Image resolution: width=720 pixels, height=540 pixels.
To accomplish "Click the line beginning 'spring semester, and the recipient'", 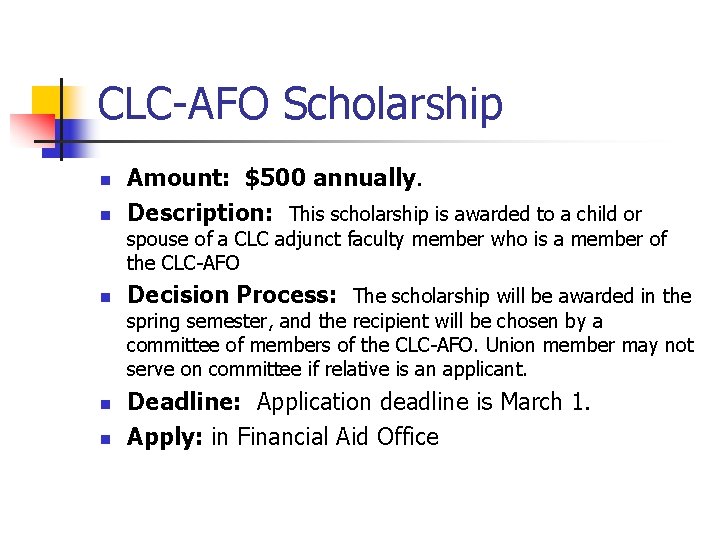I will 364,321.
